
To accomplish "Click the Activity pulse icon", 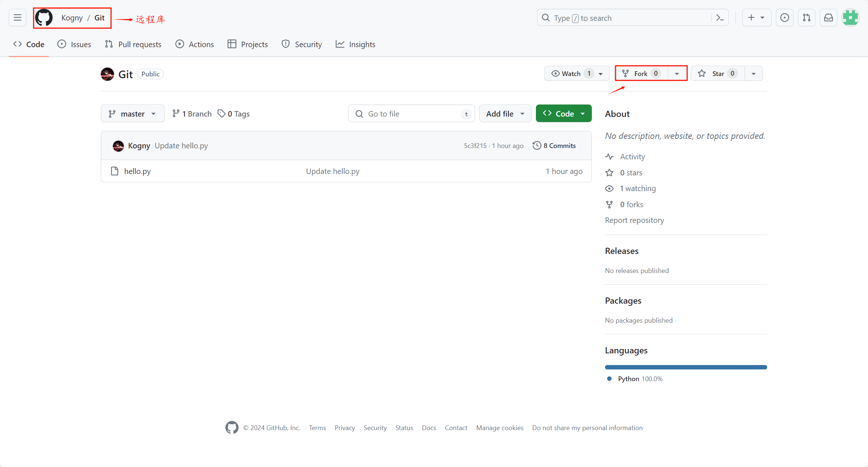I will (609, 157).
